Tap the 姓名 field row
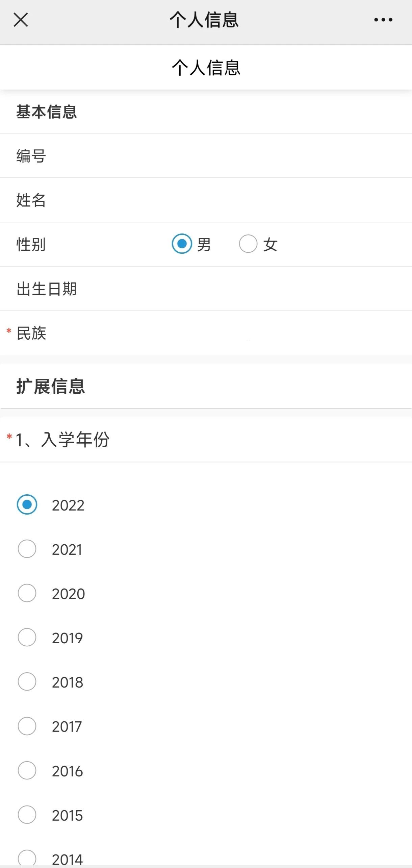The width and height of the screenshot is (412, 868). (206, 200)
